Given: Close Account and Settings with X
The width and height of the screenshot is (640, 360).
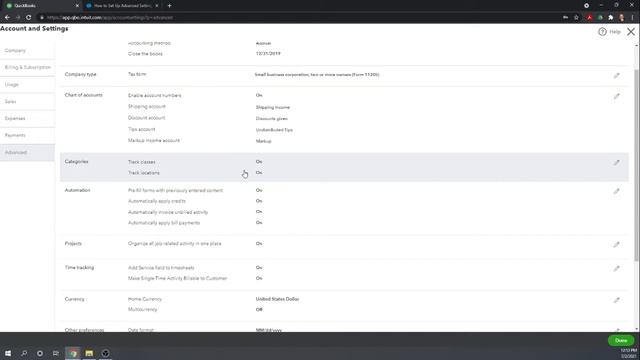Looking at the screenshot, I should tap(631, 31).
